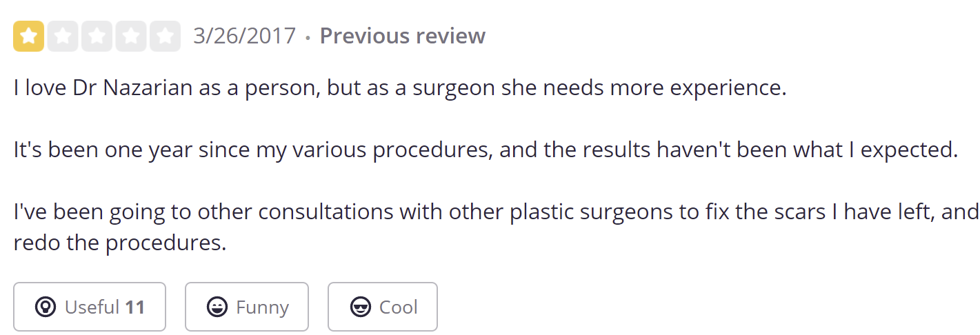Click the sunglasses face icon for Cool
Viewport: 980px width, 335px height.
361,307
